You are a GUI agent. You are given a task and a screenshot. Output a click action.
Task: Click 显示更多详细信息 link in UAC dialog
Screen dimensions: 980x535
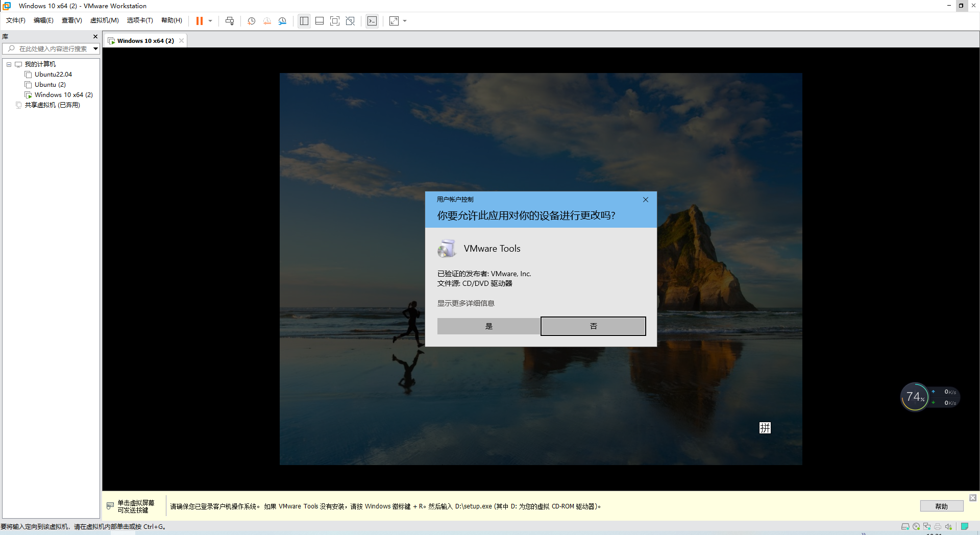point(465,303)
